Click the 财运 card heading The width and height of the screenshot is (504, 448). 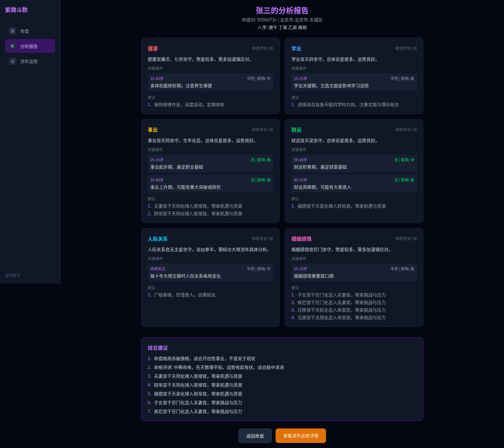(x=296, y=130)
